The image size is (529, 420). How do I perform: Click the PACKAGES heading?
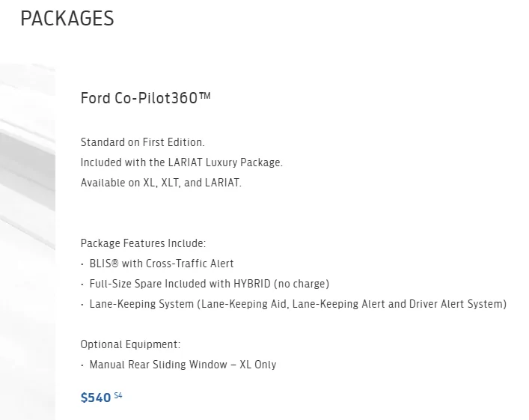click(67, 18)
